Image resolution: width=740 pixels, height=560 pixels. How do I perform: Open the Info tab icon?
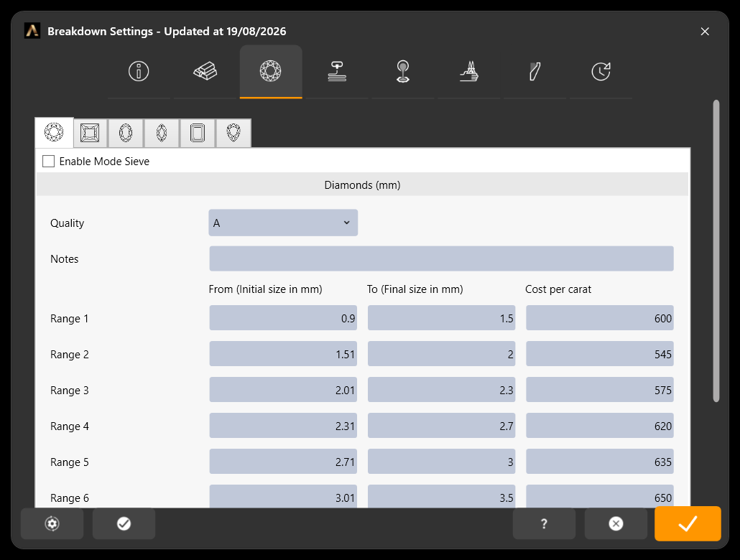[x=139, y=72]
